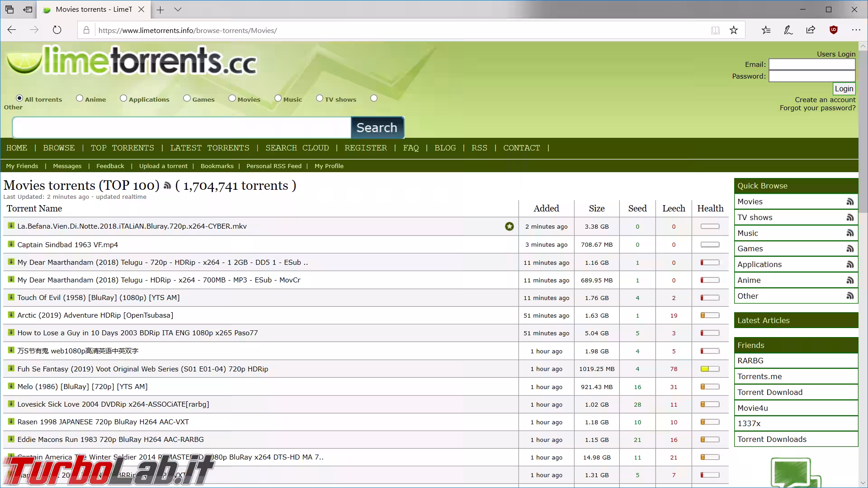The image size is (868, 488).
Task: Click the browser back arrow
Action: click(x=12, y=30)
